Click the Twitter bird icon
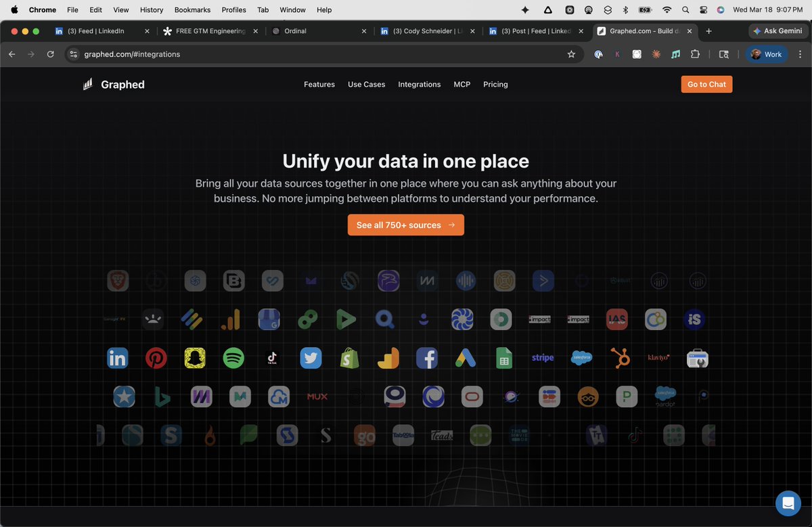The image size is (812, 527). [311, 358]
